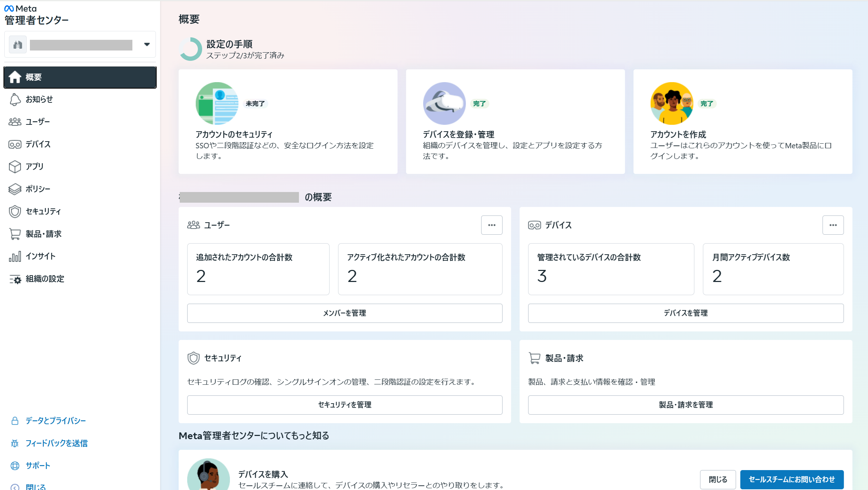The width and height of the screenshot is (868, 490).
Task: Click the 設定の手順 heading
Action: click(230, 44)
